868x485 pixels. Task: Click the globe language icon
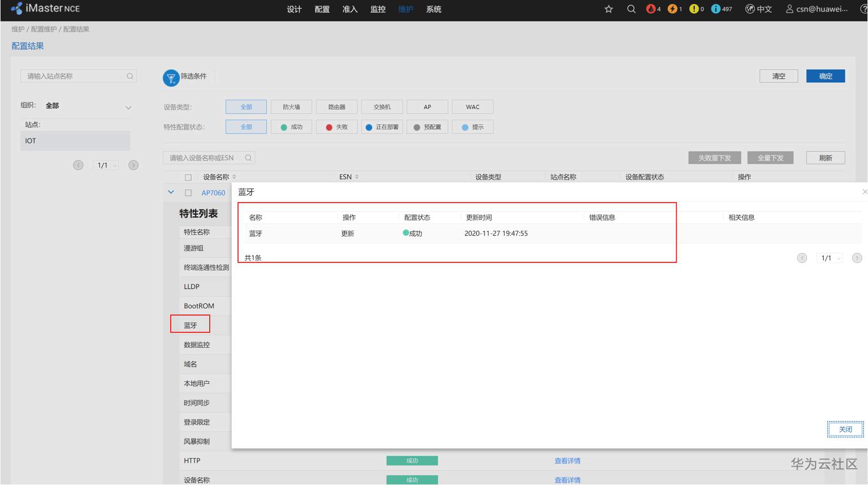point(750,9)
